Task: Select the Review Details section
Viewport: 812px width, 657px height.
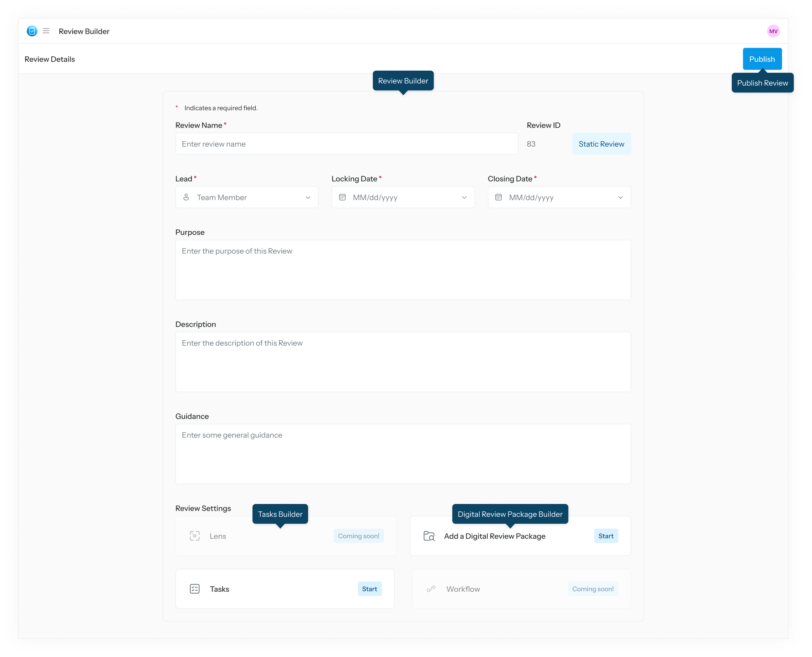Action: tap(50, 59)
